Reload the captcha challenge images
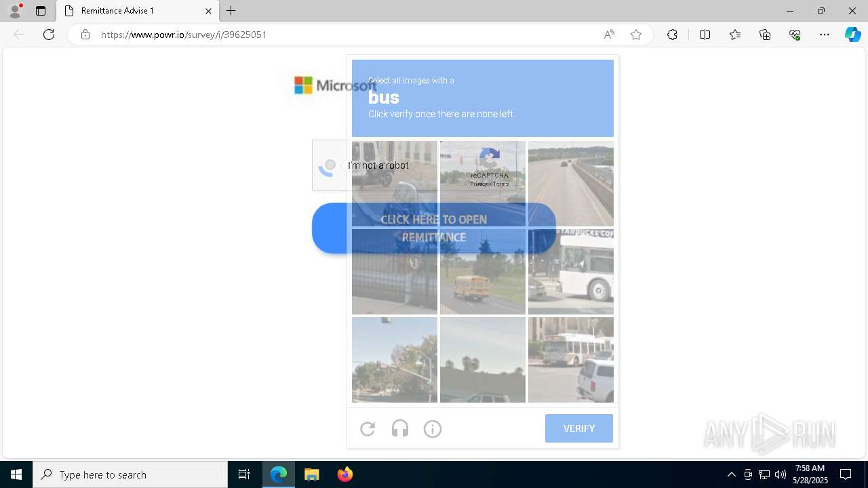The image size is (868, 488). click(x=368, y=428)
